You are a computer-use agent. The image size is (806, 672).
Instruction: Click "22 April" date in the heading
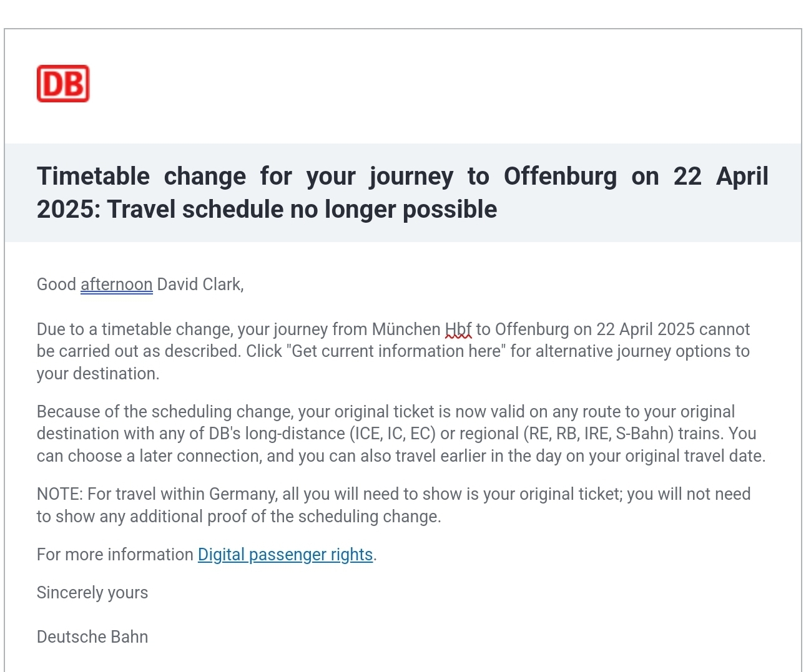coord(720,177)
